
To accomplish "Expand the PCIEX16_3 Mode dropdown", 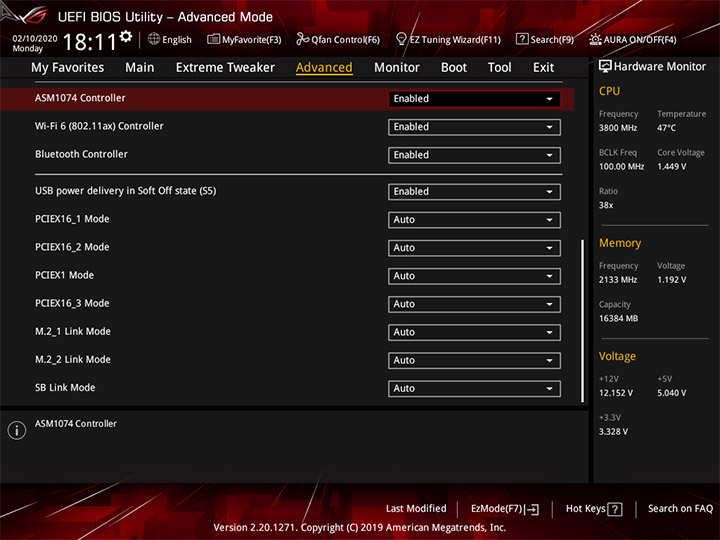I will pyautogui.click(x=474, y=304).
